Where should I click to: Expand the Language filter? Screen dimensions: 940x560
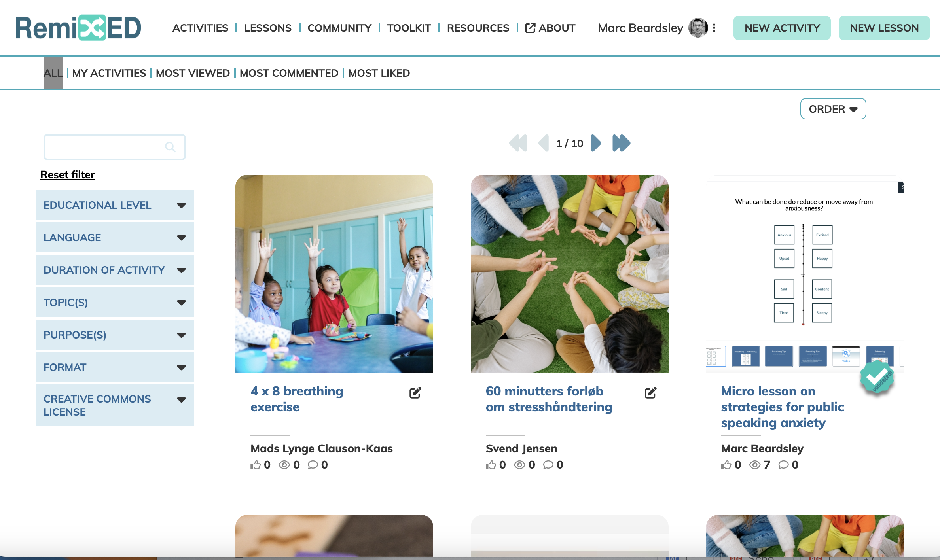(x=115, y=237)
